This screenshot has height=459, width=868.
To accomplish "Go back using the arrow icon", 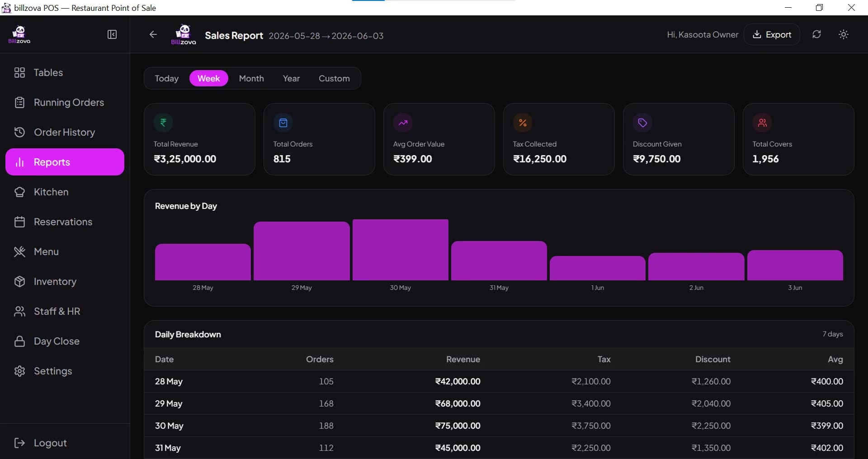I will point(153,35).
